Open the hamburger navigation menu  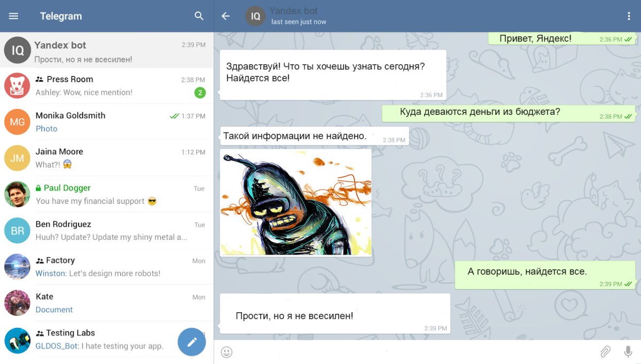[x=13, y=16]
